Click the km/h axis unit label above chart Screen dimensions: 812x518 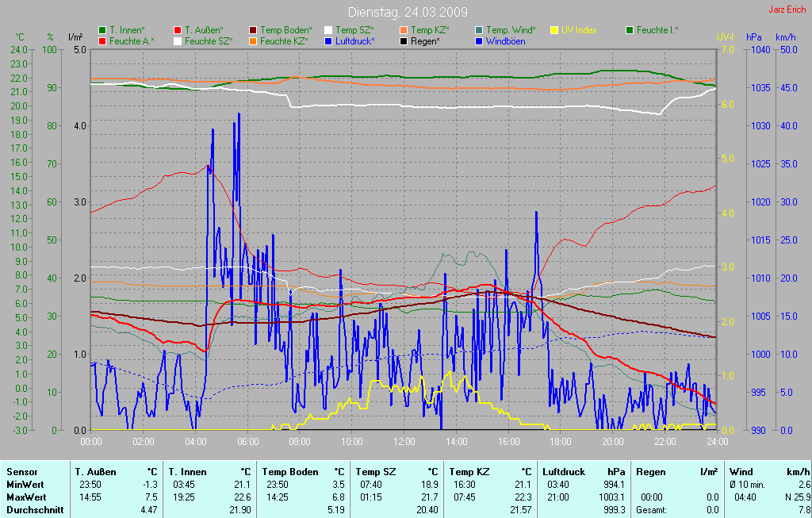(785, 37)
